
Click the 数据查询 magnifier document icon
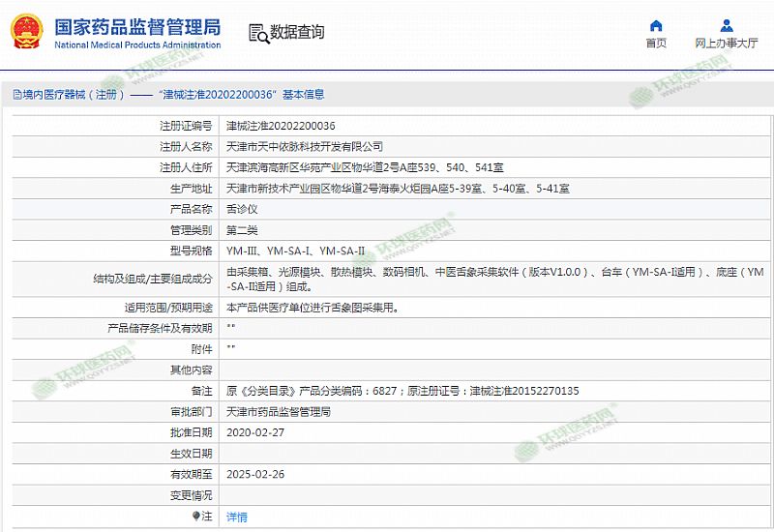coord(258,33)
